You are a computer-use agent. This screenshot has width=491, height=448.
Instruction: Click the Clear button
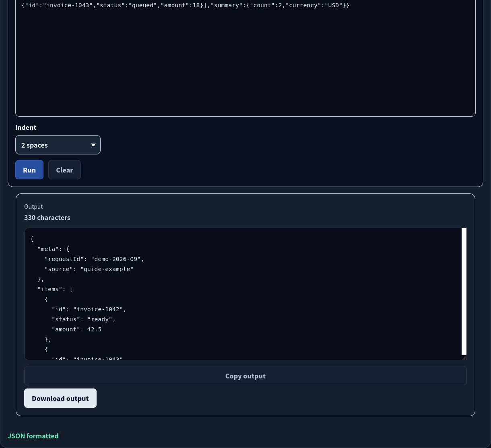point(64,170)
